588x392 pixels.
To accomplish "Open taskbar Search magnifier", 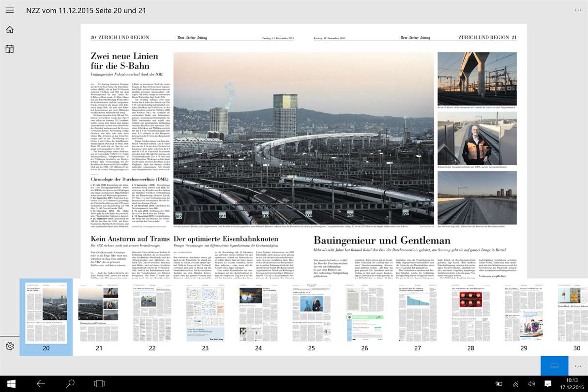I will coord(70,384).
